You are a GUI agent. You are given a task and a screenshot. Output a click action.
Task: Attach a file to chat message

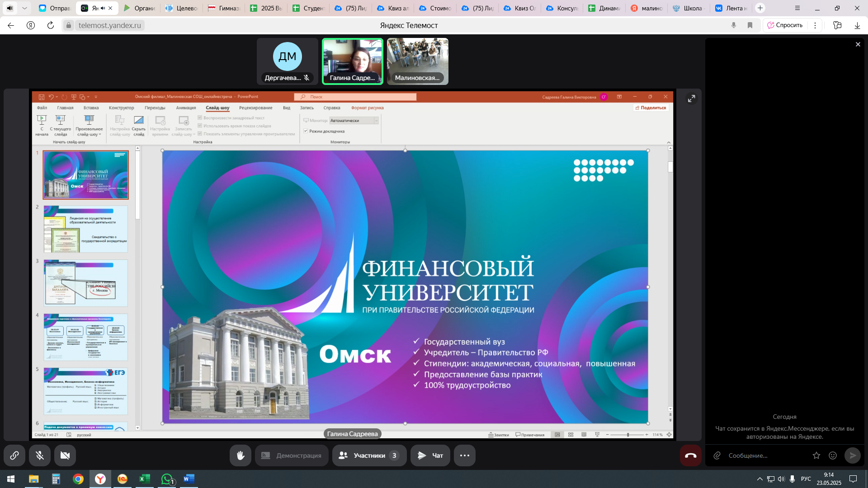[717, 455]
